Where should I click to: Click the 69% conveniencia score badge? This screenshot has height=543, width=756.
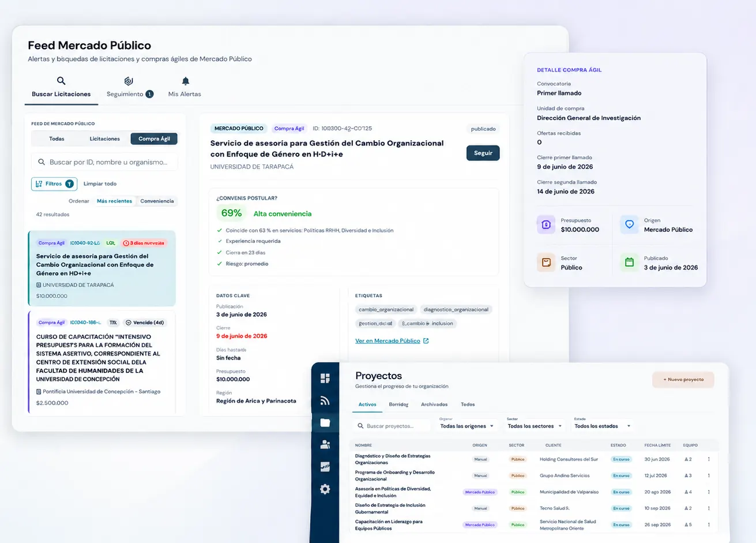tap(231, 213)
